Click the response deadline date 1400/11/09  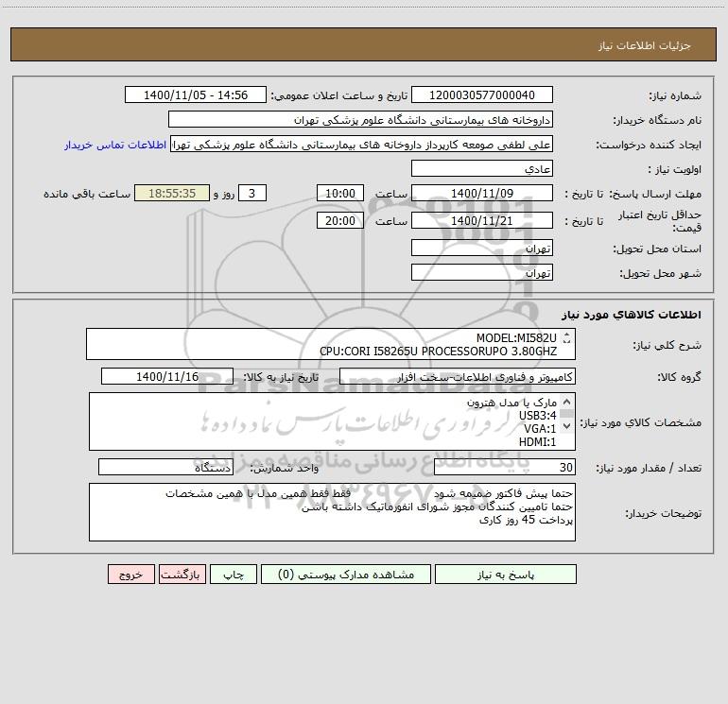pyautogui.click(x=482, y=193)
